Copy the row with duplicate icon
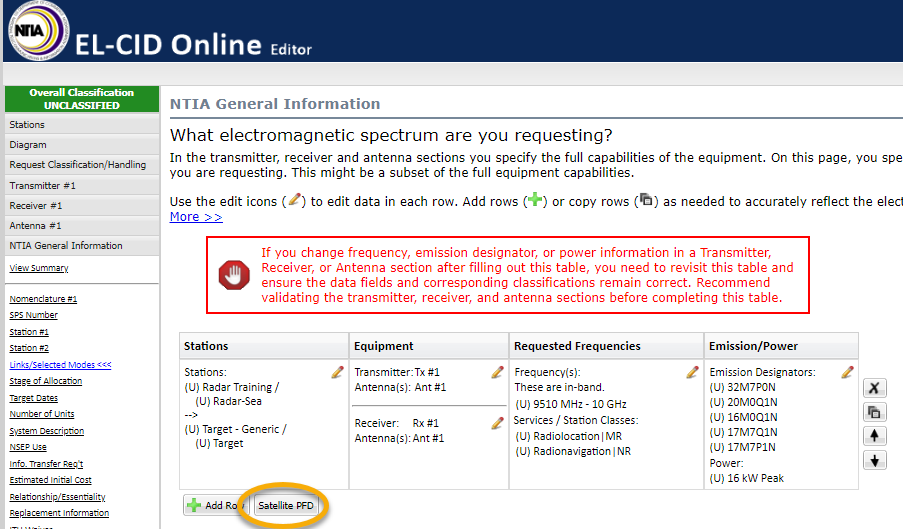The width and height of the screenshot is (903, 529). 874,412
